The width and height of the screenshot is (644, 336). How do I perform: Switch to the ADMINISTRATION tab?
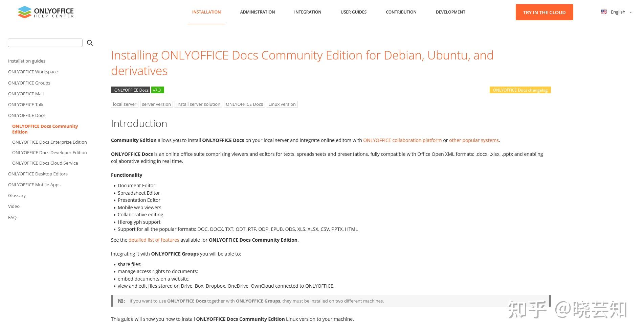pos(257,12)
